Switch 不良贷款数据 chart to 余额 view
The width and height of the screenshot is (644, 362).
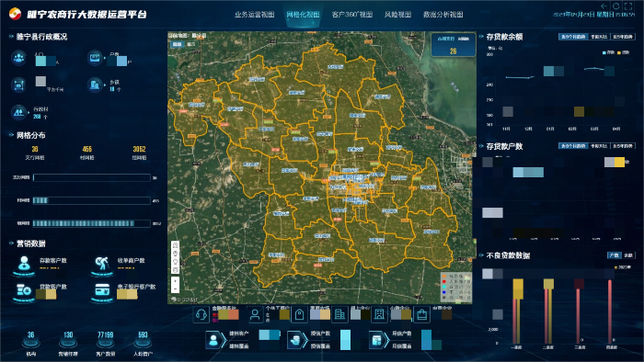click(x=628, y=255)
